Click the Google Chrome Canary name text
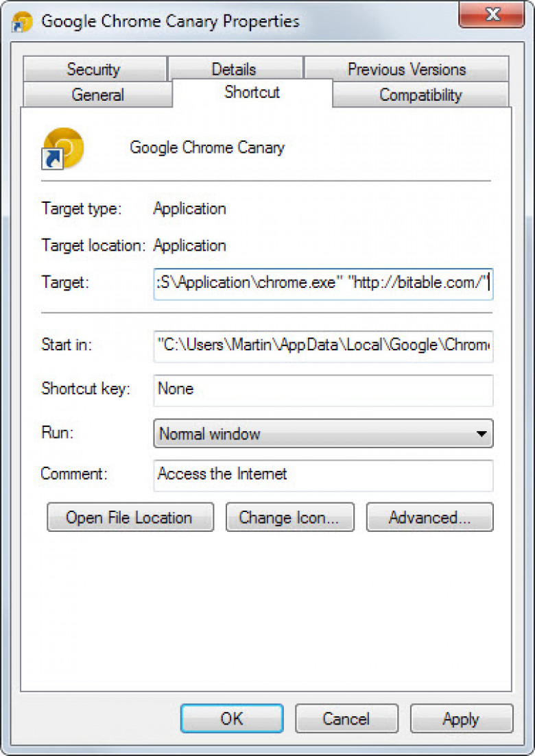The width and height of the screenshot is (535, 756). tap(207, 148)
